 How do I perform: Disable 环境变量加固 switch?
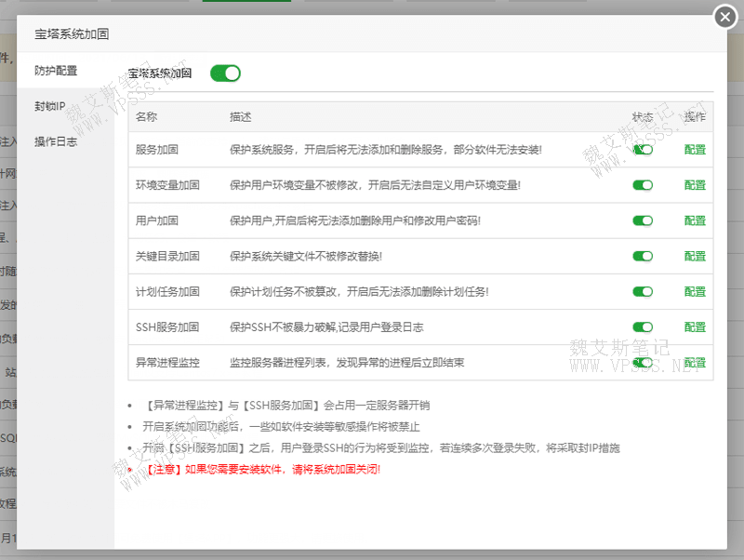click(x=643, y=185)
